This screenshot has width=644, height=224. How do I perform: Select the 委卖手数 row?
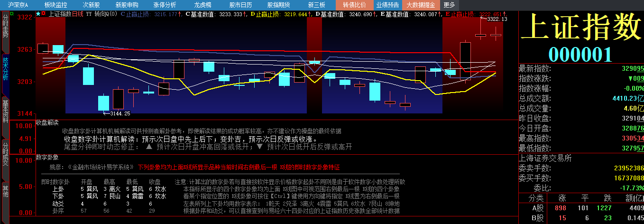click(581, 168)
